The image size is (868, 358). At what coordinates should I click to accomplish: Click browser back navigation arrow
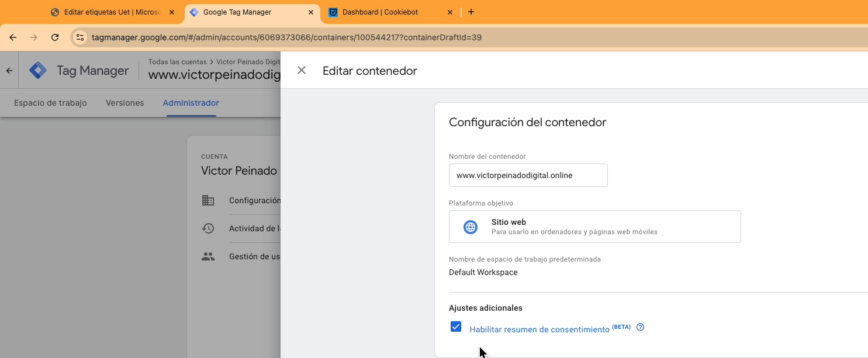pyautogui.click(x=13, y=37)
